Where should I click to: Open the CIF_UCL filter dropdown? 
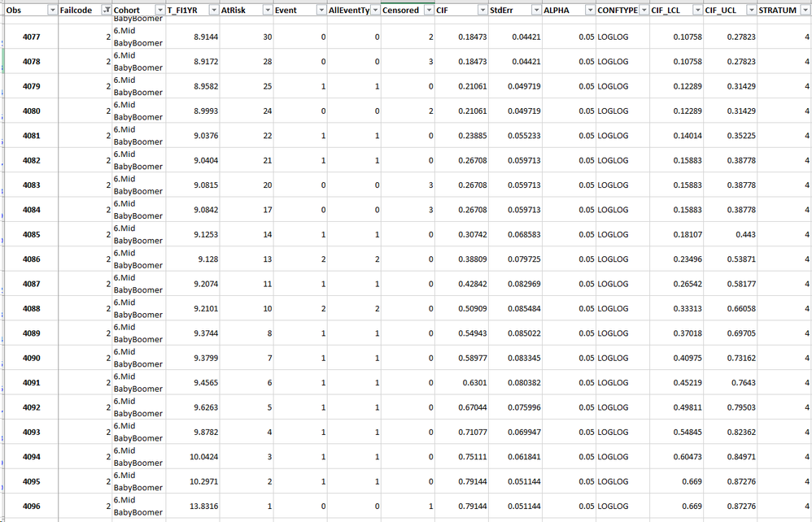[752, 10]
